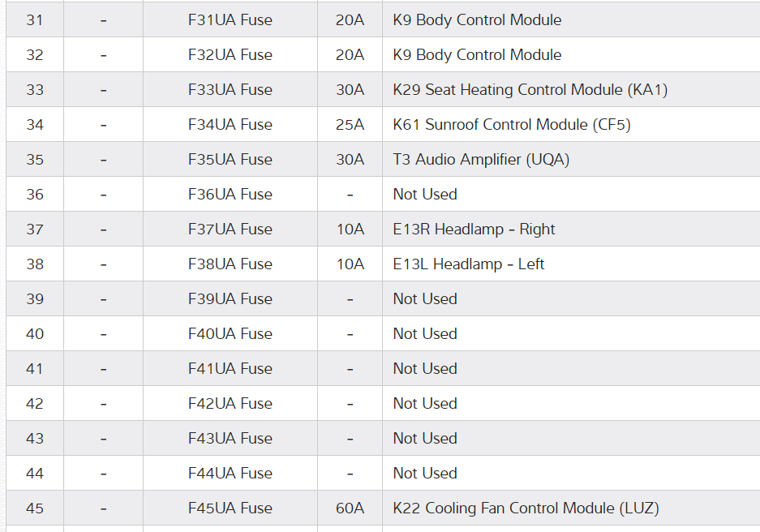
Task: Click K29 Seat Heating Control Module text
Action: (x=530, y=90)
